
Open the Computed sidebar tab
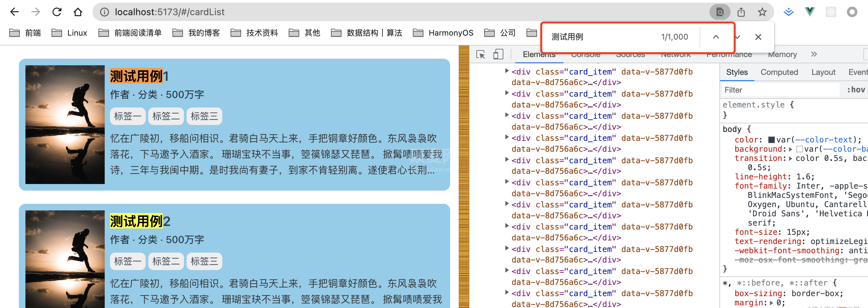pyautogui.click(x=779, y=72)
